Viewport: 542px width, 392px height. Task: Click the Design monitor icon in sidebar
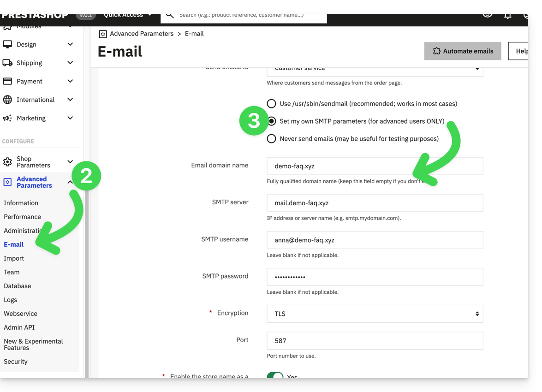[x=7, y=44]
